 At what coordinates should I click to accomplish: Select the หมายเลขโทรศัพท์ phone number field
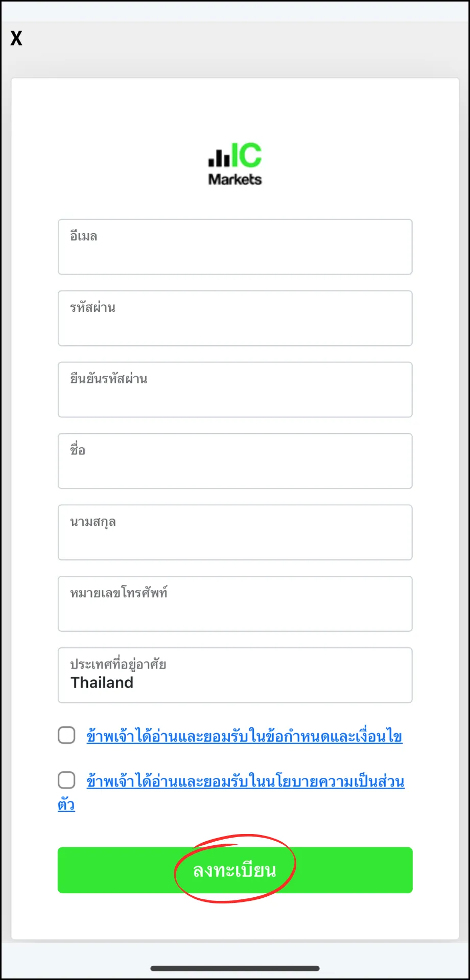(x=235, y=604)
